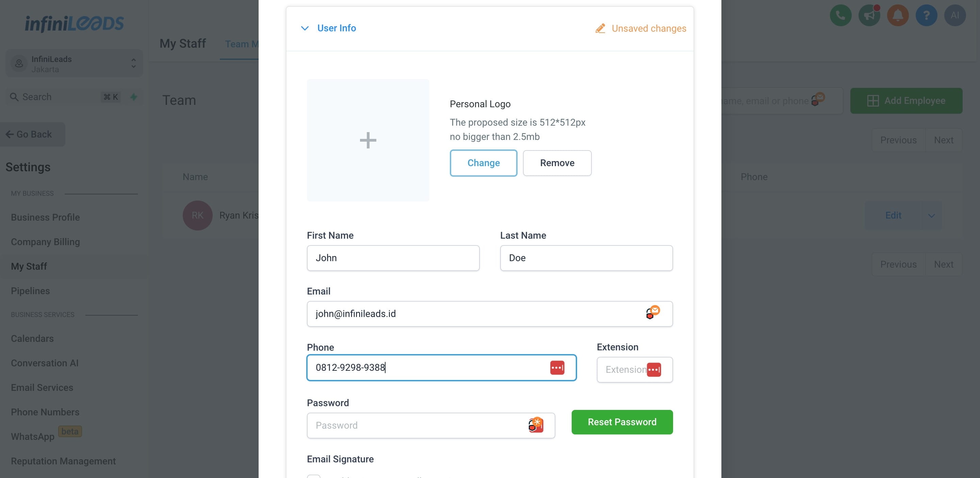Click the AI assistant icon top right
This screenshot has width=980, height=478.
955,15
